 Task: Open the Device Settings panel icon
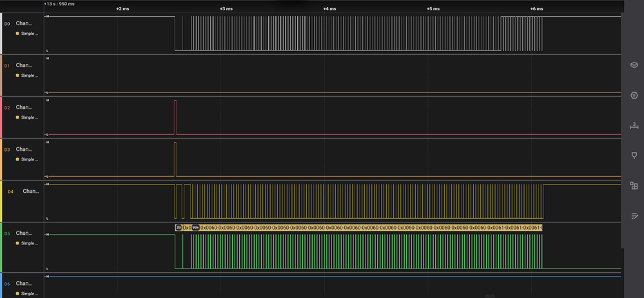click(634, 65)
